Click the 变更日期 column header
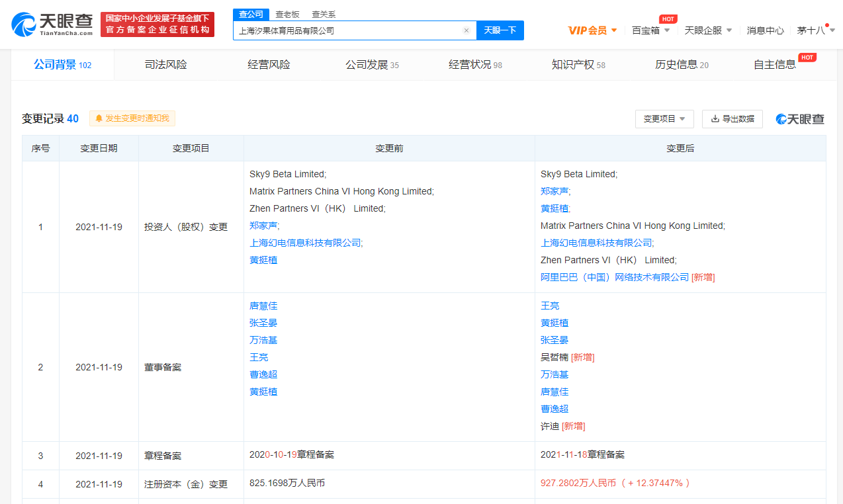843x504 pixels. point(99,149)
